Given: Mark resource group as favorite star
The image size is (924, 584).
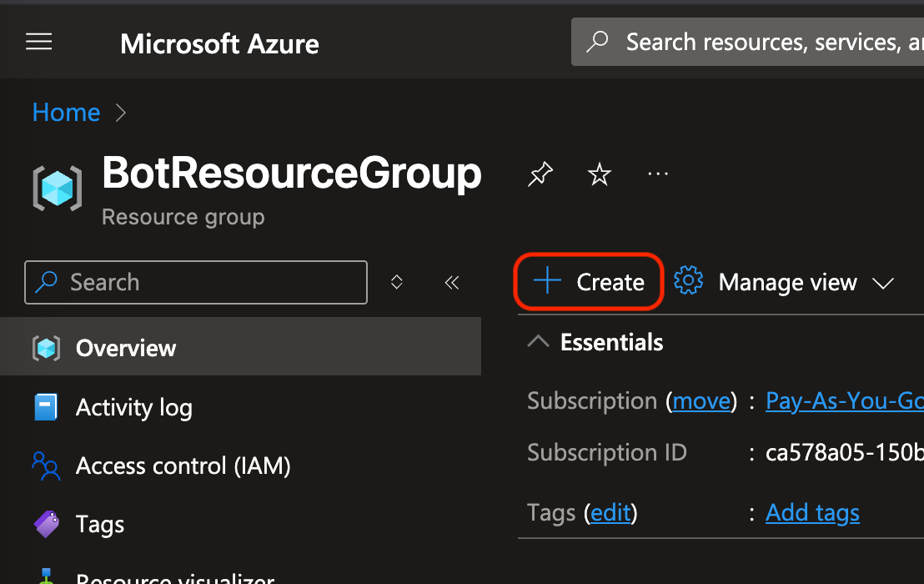Looking at the screenshot, I should point(599,174).
